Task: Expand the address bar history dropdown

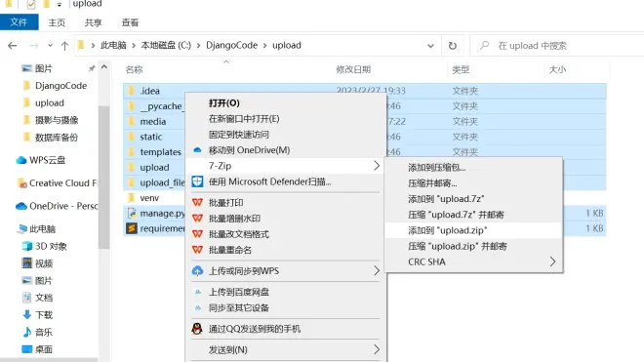Action: tap(430, 46)
